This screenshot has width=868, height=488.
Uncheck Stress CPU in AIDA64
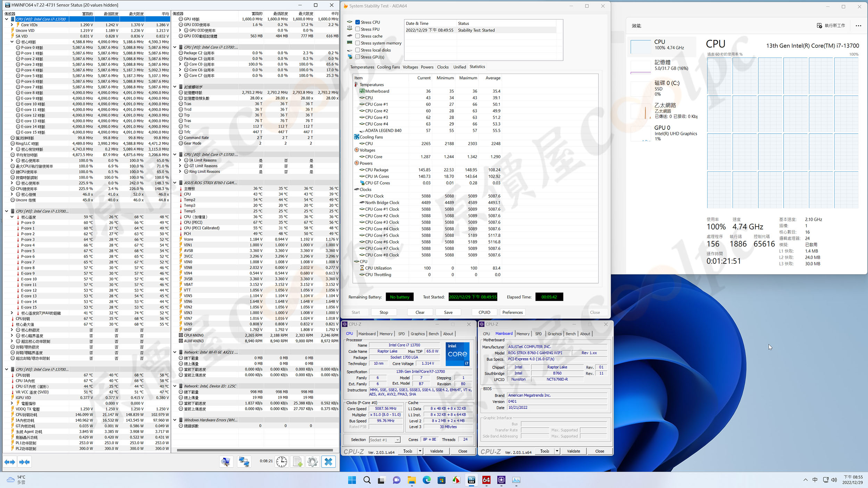coord(358,22)
